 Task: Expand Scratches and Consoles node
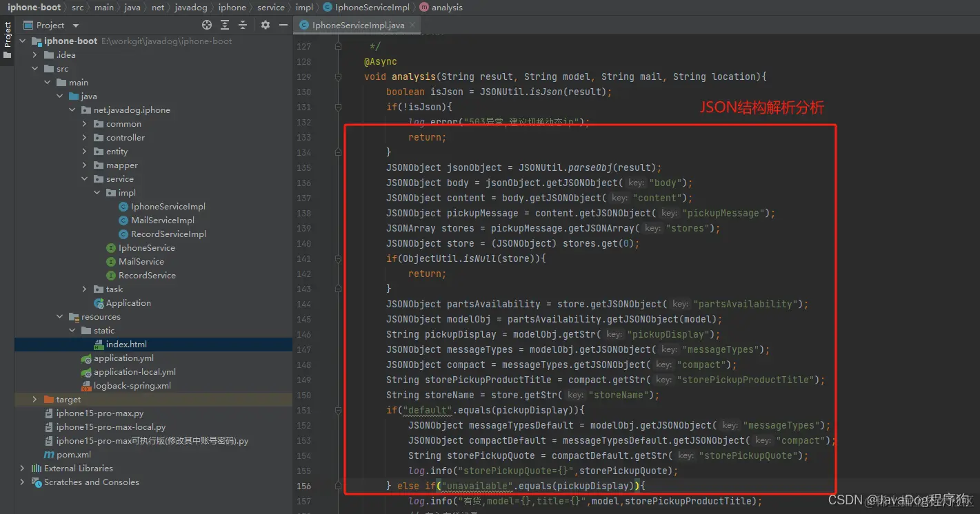[x=22, y=482]
